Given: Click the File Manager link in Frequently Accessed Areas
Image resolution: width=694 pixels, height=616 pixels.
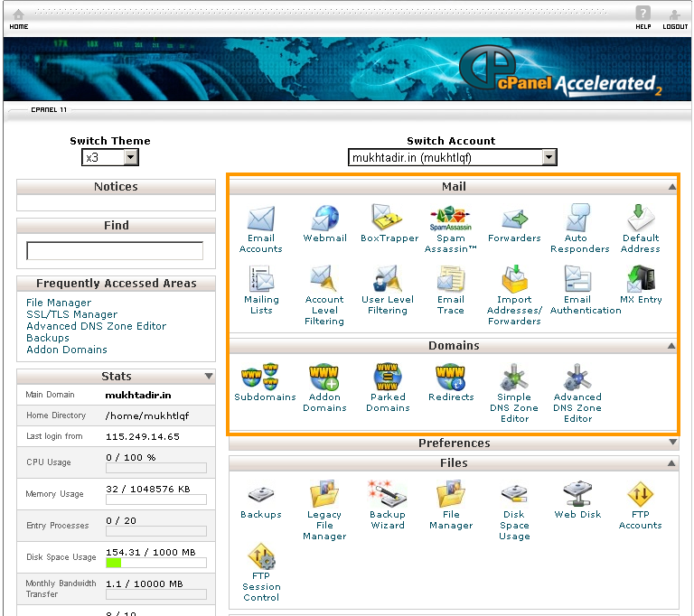Looking at the screenshot, I should (x=59, y=303).
